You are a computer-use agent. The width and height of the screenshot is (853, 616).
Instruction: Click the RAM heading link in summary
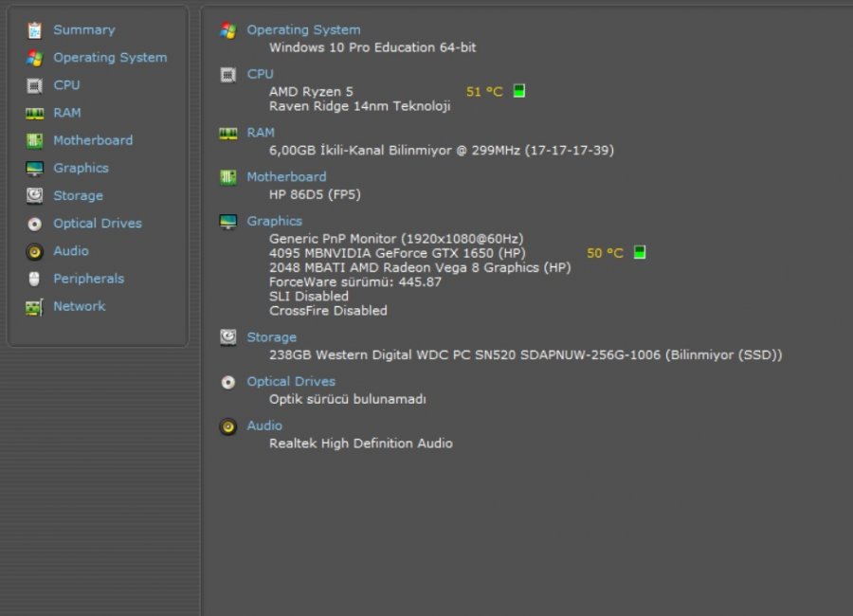261,133
